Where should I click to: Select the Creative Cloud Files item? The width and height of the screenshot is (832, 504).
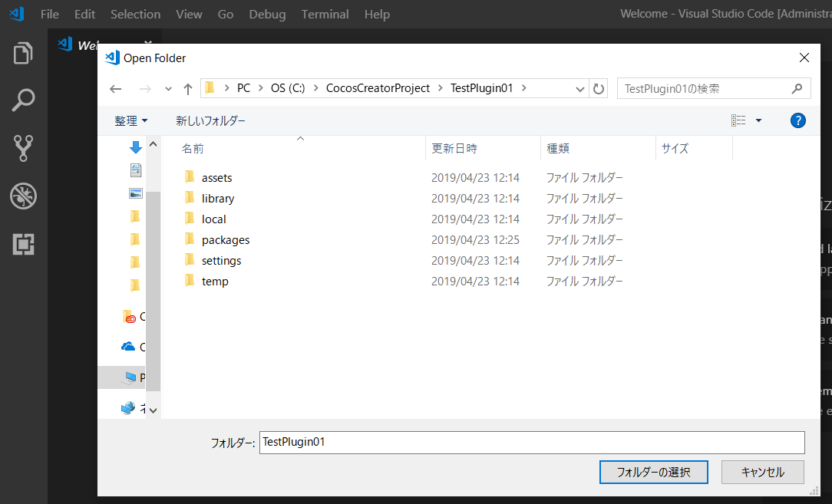134,317
